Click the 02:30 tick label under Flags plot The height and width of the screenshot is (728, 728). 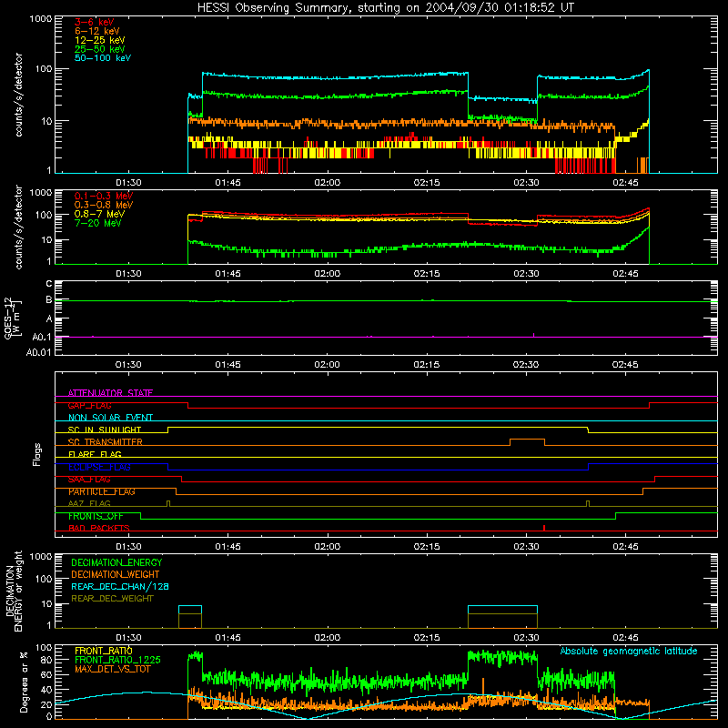[x=527, y=547]
